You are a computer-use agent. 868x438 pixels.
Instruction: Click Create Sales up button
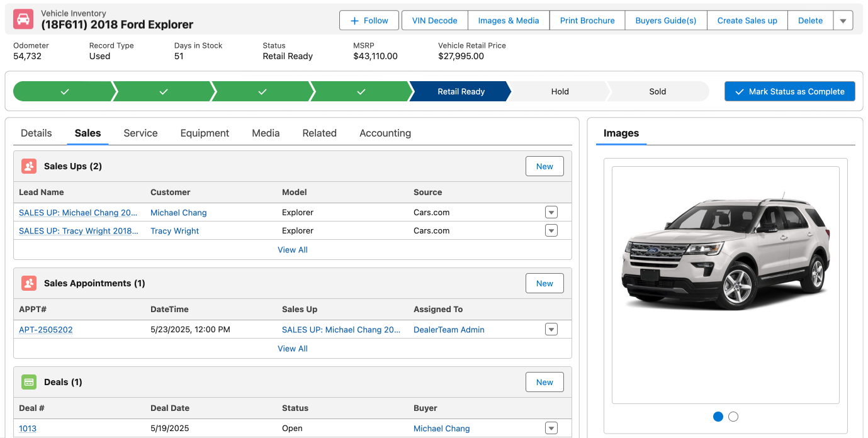point(747,20)
